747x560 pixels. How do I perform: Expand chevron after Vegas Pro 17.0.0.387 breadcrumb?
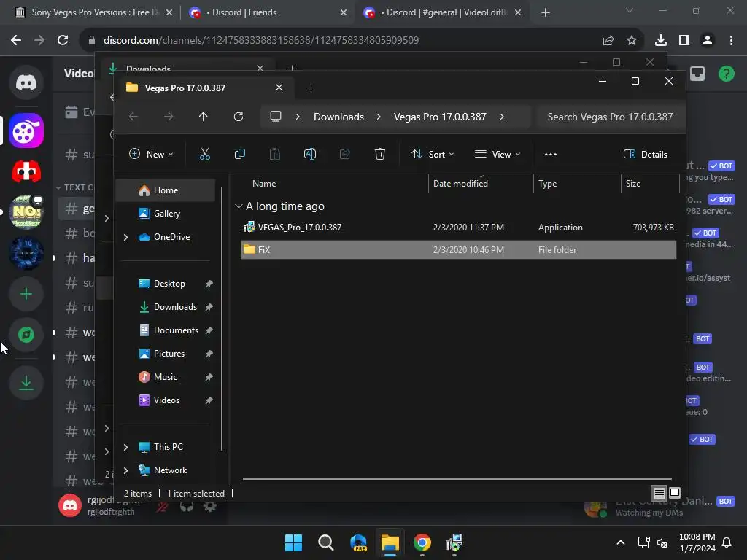point(502,117)
